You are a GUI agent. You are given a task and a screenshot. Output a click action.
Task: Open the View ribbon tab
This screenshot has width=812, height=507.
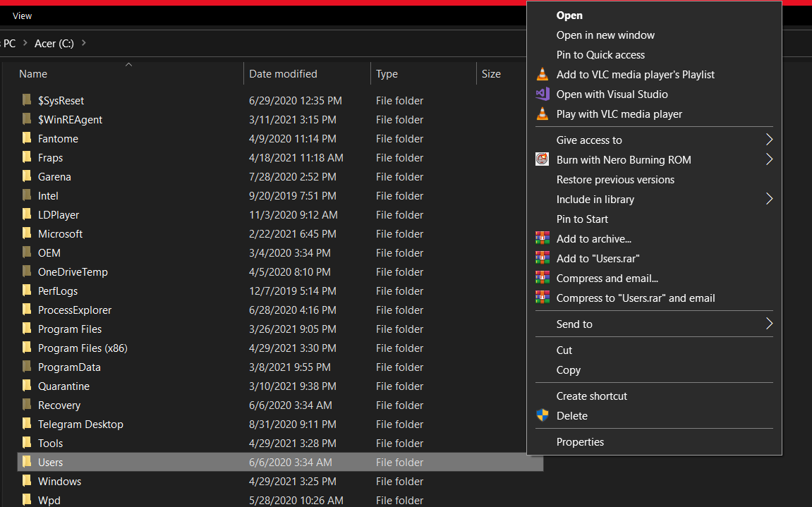click(x=22, y=16)
